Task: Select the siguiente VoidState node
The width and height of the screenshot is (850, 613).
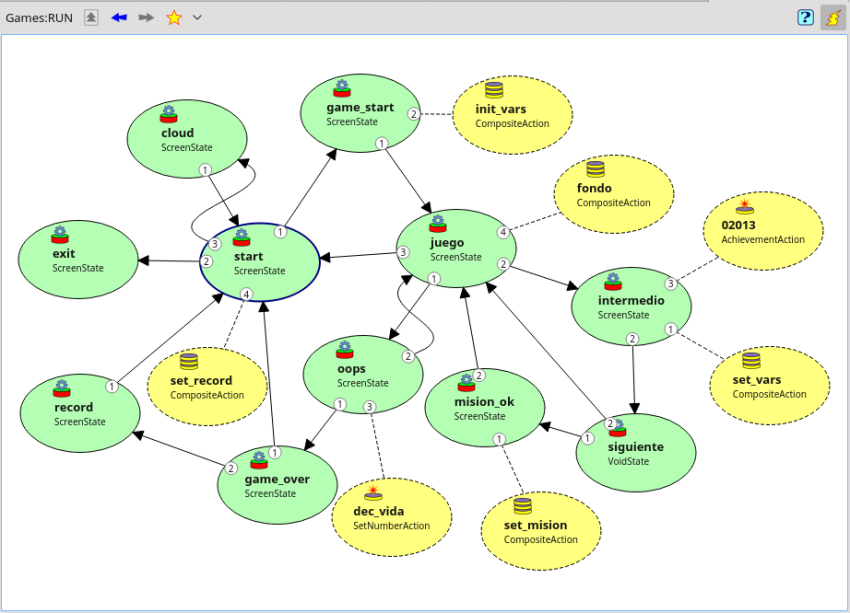Action: click(635, 453)
